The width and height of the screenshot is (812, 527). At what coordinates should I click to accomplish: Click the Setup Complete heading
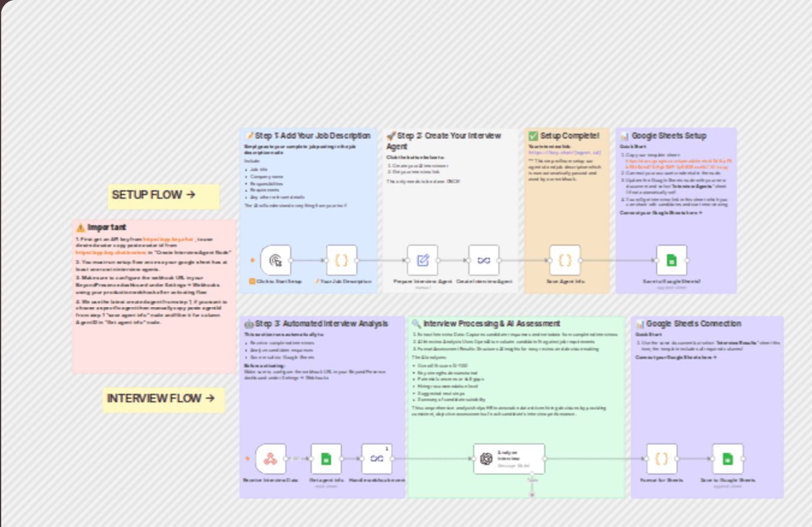click(564, 136)
